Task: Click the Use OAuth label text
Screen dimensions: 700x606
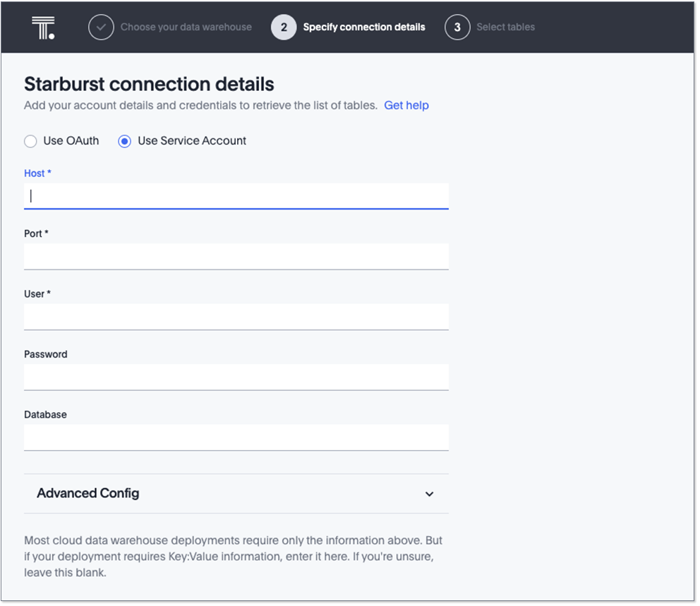Action: [x=71, y=141]
